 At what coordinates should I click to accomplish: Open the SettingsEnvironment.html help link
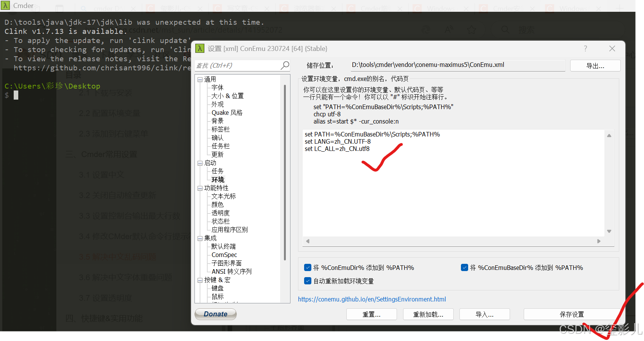372,299
